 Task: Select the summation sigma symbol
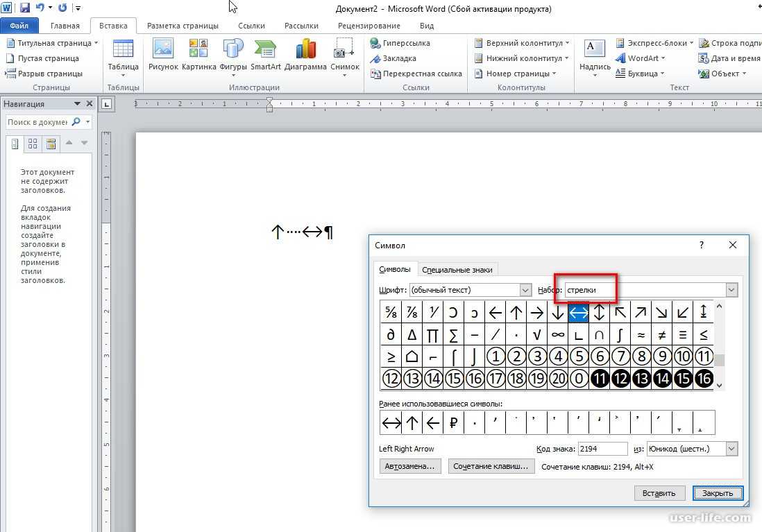tap(453, 334)
